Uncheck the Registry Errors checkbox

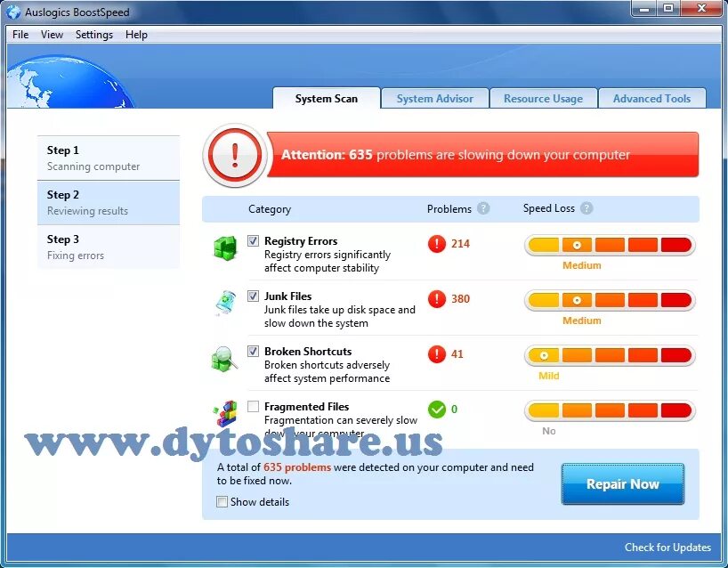[252, 239]
